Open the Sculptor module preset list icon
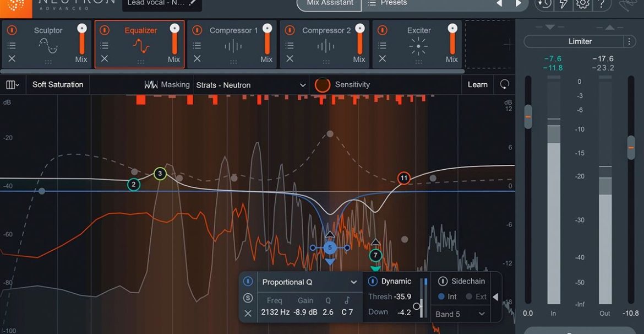This screenshot has width=644, height=334. (x=12, y=45)
